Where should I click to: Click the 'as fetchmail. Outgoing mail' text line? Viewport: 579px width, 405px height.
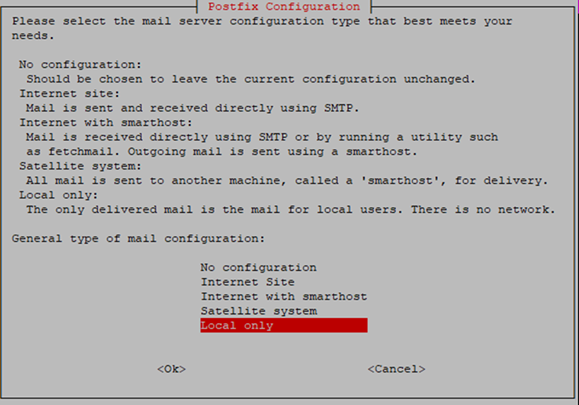pos(222,152)
